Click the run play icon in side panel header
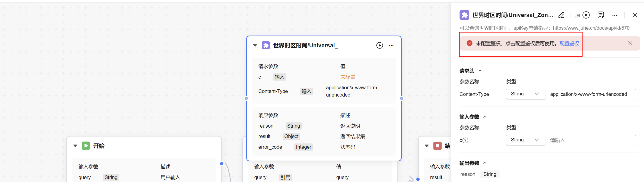This screenshot has width=644, height=182. tap(586, 15)
